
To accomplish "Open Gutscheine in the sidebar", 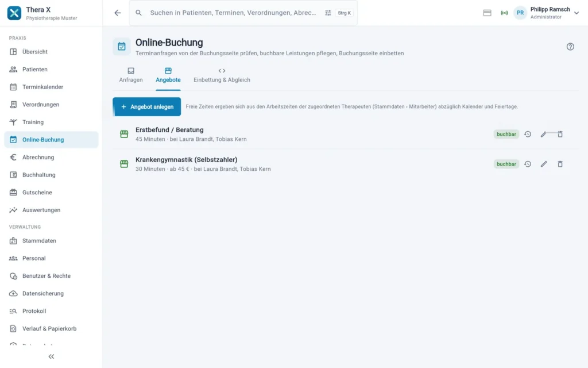I will pyautogui.click(x=51, y=193).
